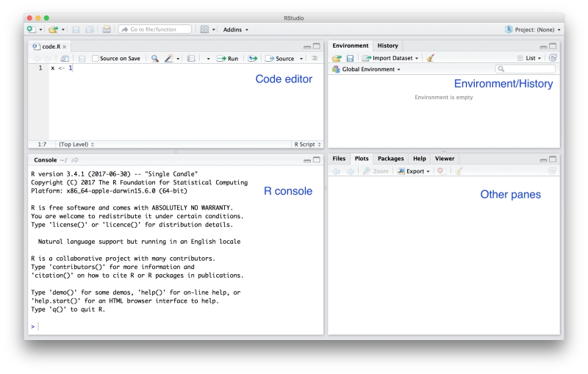Open the code tools magic wand
Screen dimensions: 588x374
coord(169,59)
